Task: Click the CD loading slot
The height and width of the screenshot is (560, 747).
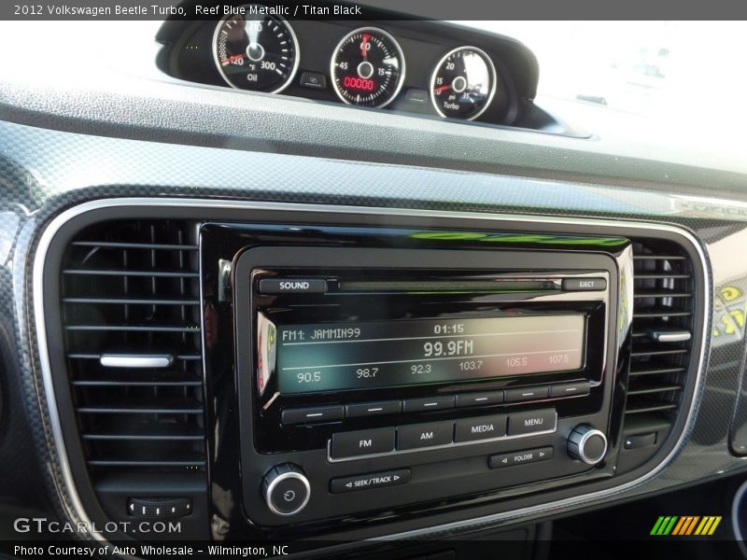Action: pyautogui.click(x=448, y=286)
